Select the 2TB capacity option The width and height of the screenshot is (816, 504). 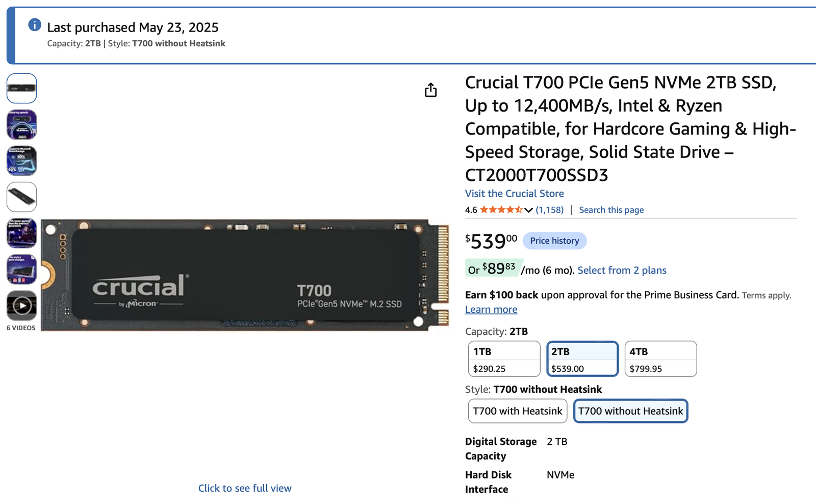click(582, 359)
